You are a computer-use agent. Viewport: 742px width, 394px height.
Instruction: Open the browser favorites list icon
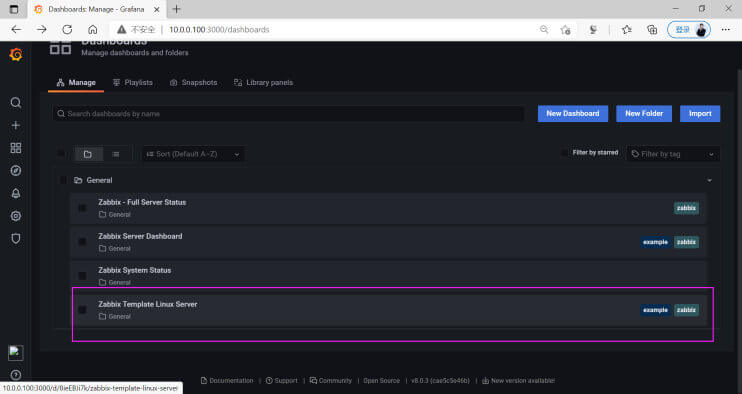coord(627,29)
